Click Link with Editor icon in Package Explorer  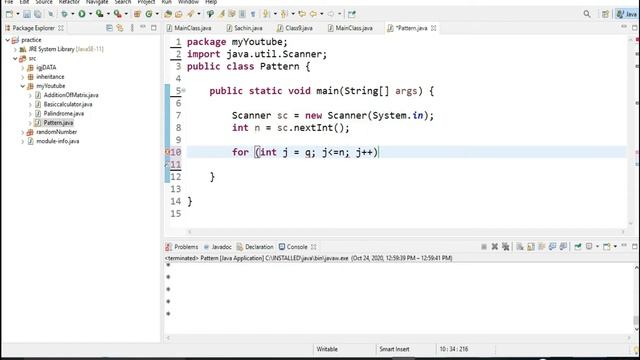click(x=120, y=28)
